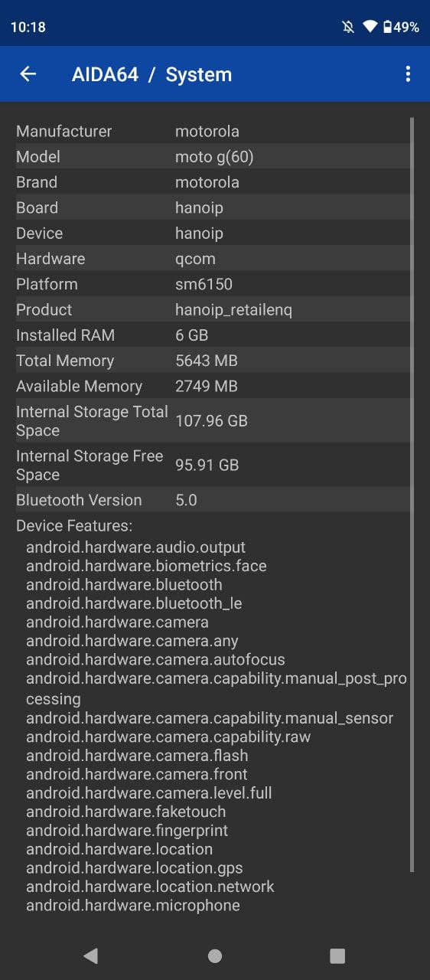The image size is (430, 980).
Task: Tap the Android home circle button
Action: (x=215, y=955)
